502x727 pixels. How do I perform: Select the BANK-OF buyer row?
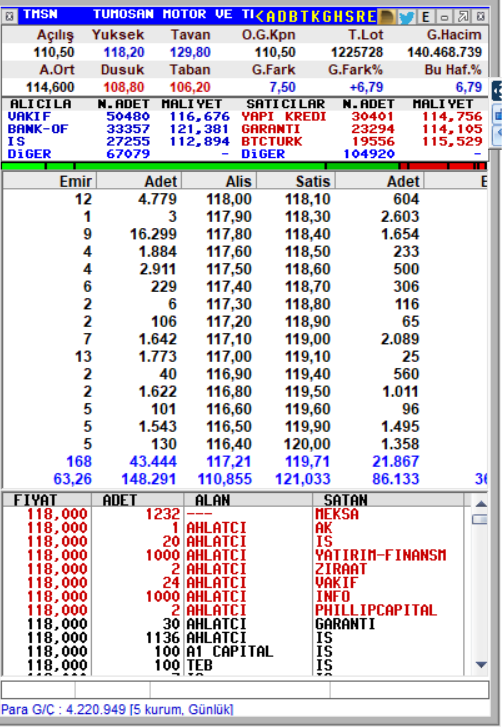(119, 129)
